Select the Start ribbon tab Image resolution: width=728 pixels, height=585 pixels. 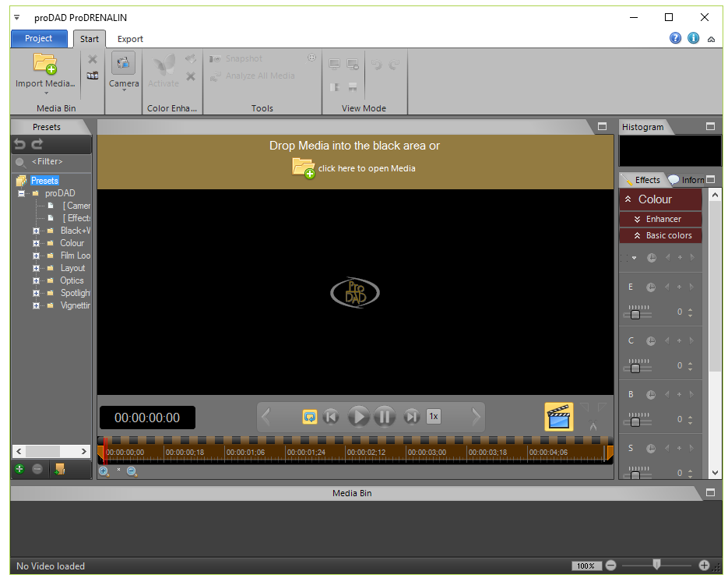[x=89, y=39]
